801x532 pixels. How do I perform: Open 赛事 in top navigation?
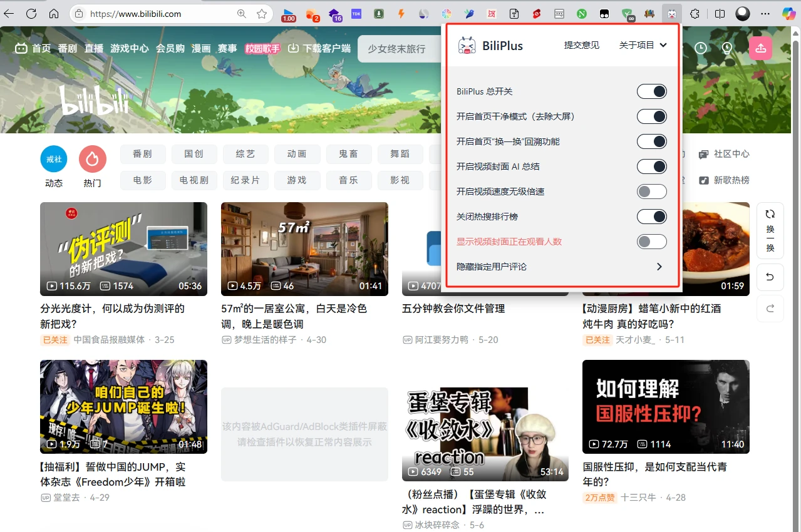tap(227, 48)
